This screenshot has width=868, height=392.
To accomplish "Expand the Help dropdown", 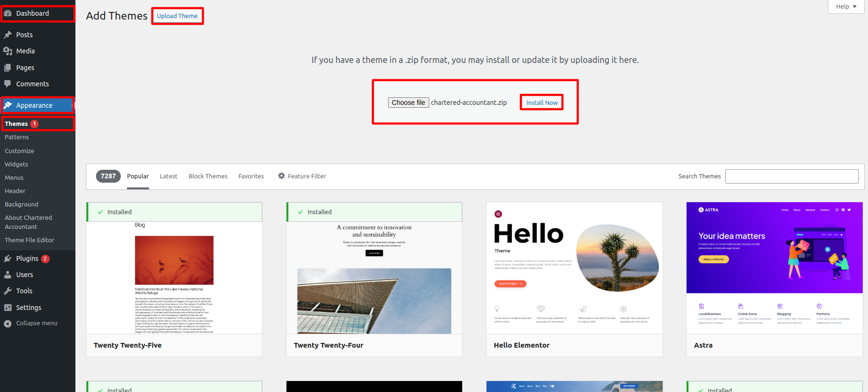I will click(846, 6).
